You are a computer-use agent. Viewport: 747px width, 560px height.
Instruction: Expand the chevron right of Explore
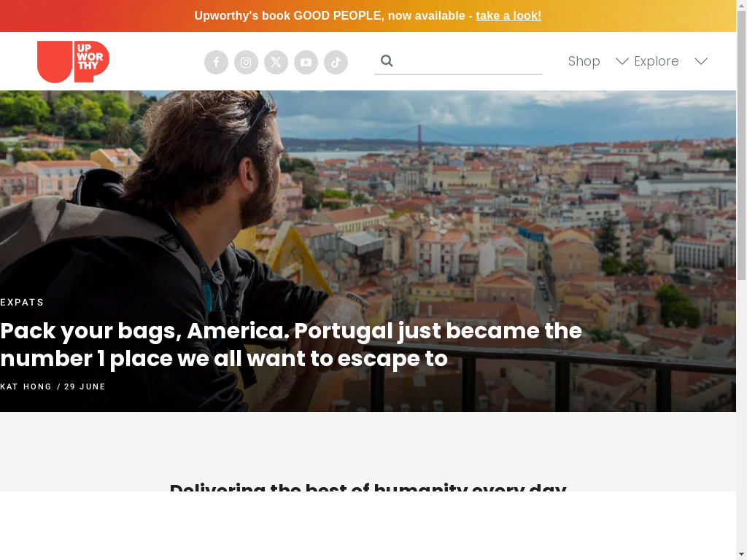(701, 61)
